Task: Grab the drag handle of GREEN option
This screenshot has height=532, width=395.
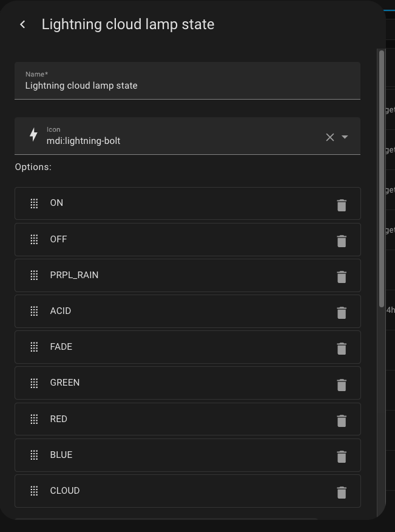Action: tap(34, 383)
